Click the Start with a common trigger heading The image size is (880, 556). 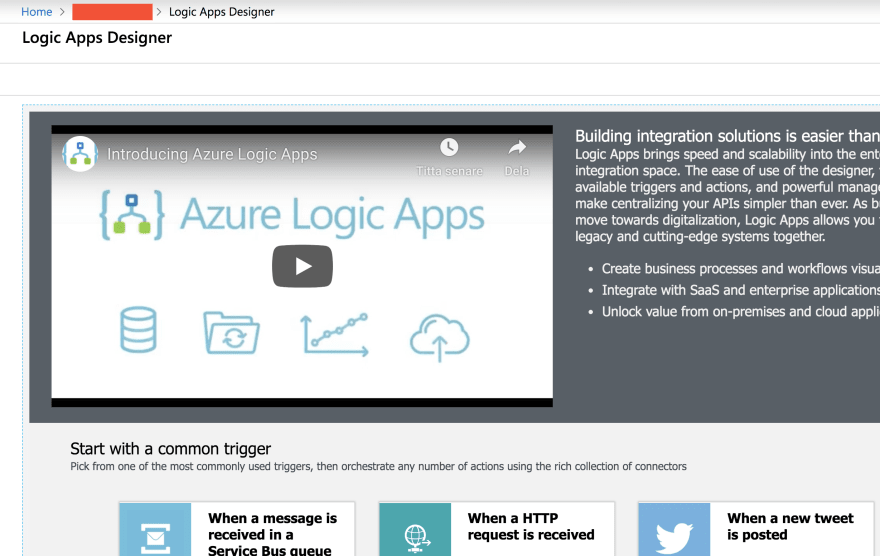point(171,449)
